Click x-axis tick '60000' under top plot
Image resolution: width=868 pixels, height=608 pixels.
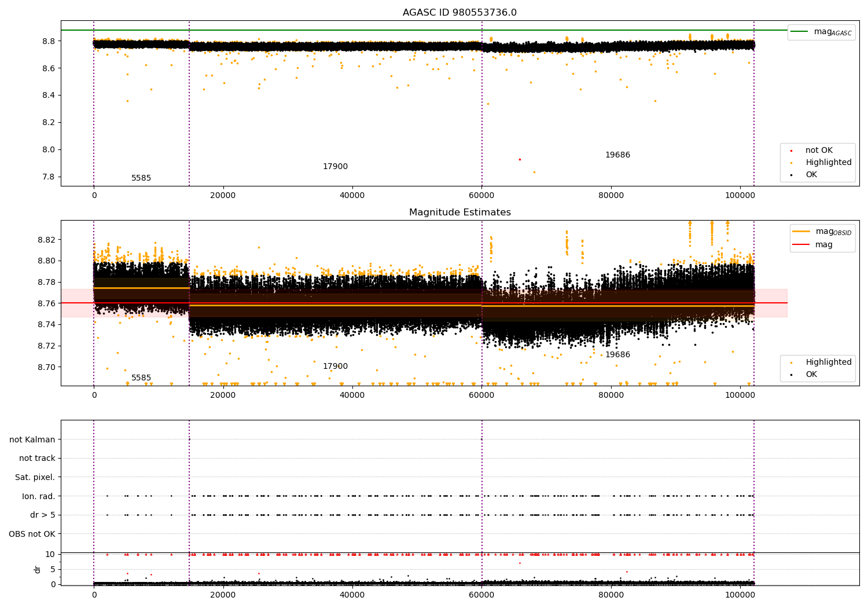(x=481, y=196)
